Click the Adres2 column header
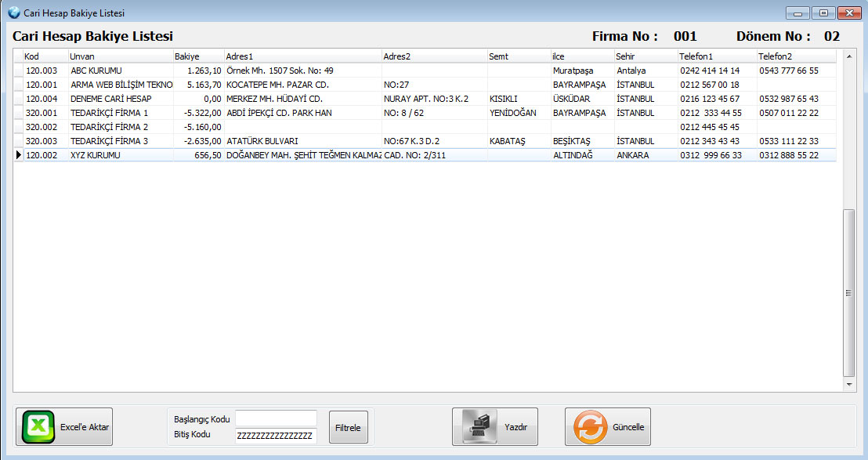868x460 pixels. [x=435, y=56]
